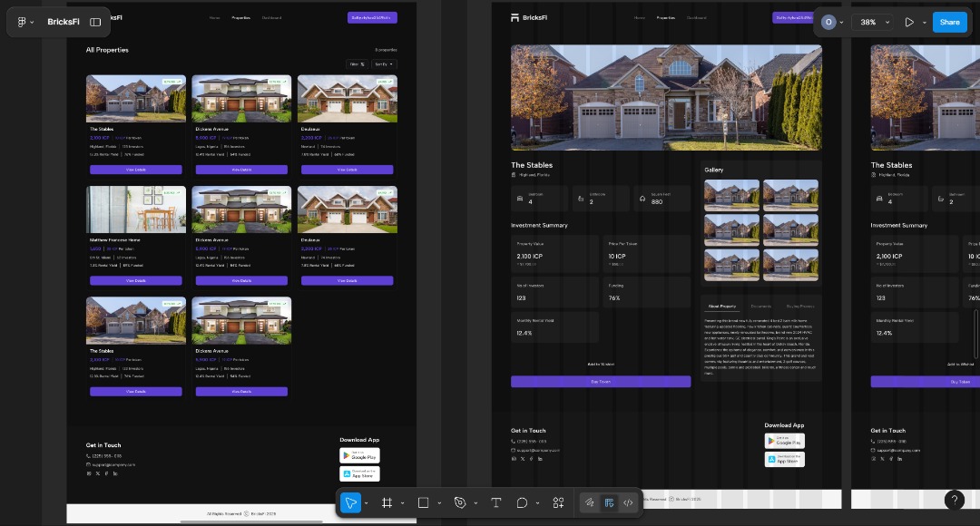This screenshot has height=526, width=980.
Task: Open the shape tools dropdown arrow
Action: tap(439, 503)
